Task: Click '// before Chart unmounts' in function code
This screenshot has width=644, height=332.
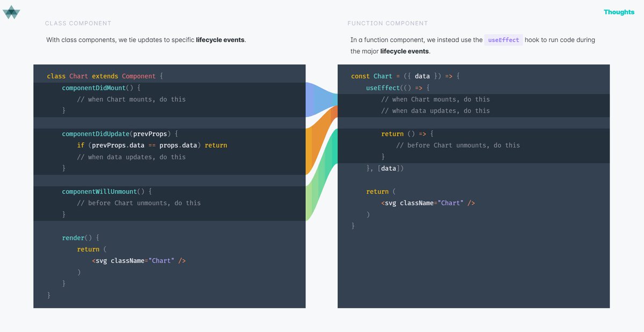Action: click(x=458, y=145)
